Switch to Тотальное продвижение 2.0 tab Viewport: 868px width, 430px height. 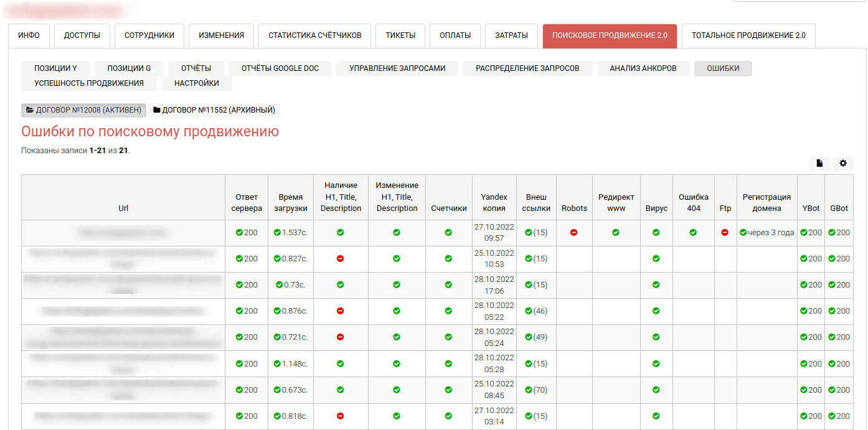(748, 35)
